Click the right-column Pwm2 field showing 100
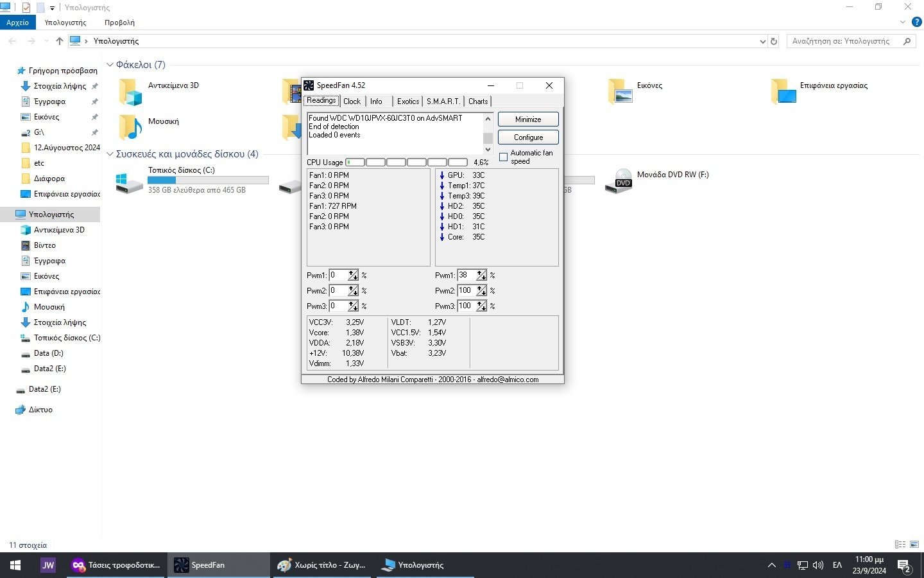The width and height of the screenshot is (924, 578). (466, 290)
